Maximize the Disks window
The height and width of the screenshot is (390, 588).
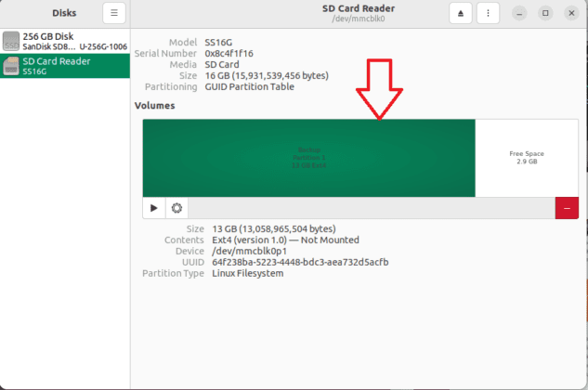coord(545,13)
